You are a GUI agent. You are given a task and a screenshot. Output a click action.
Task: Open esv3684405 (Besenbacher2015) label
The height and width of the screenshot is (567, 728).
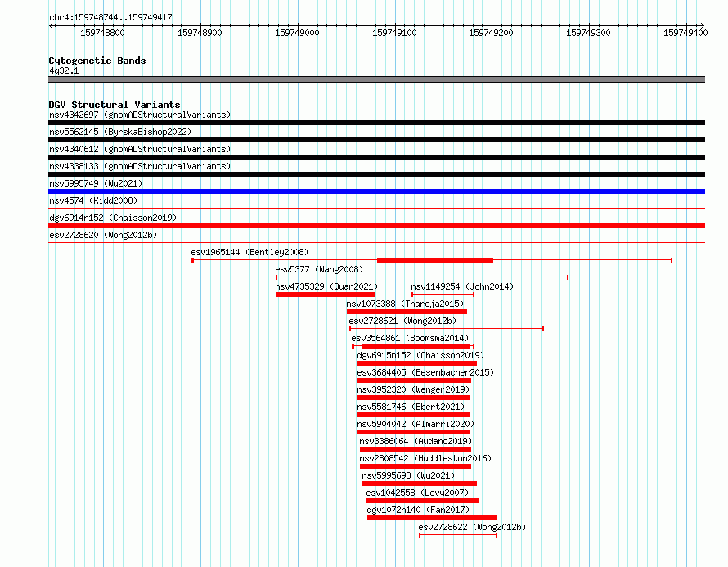(425, 372)
